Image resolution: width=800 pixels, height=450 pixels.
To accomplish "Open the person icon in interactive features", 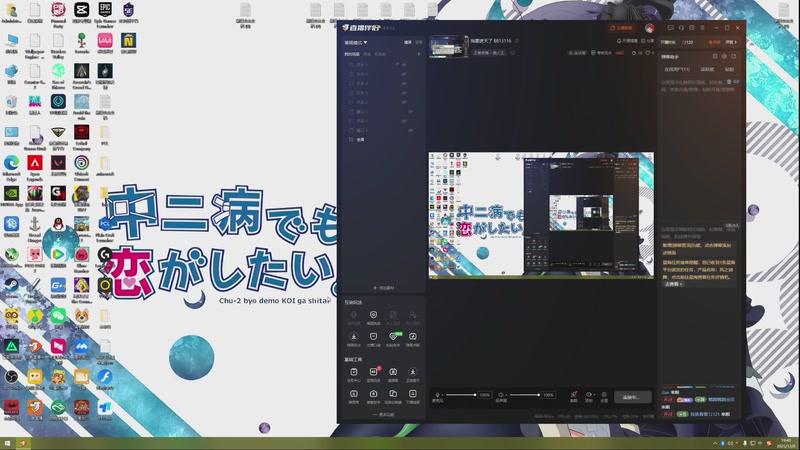I will coord(412,315).
